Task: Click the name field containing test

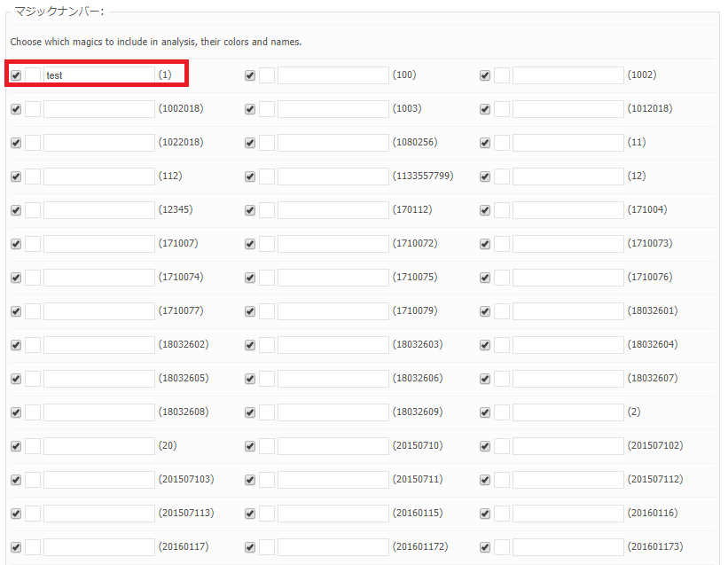Action: [x=99, y=75]
